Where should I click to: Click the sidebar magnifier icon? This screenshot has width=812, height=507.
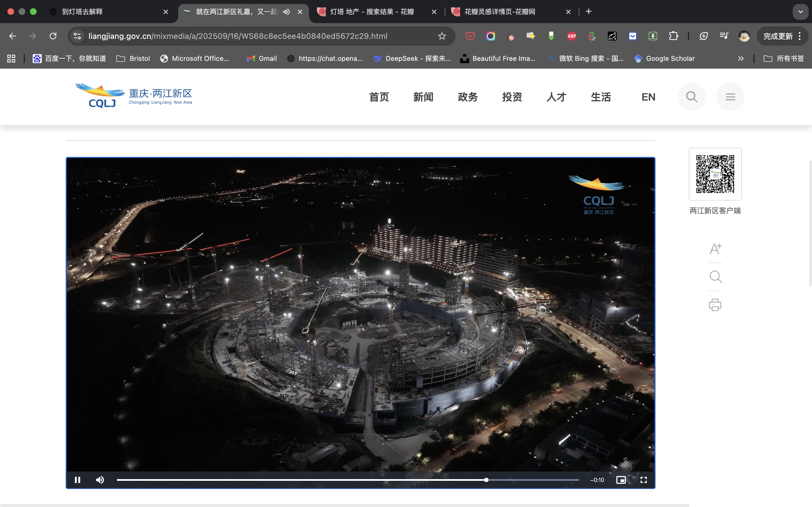[x=715, y=277]
